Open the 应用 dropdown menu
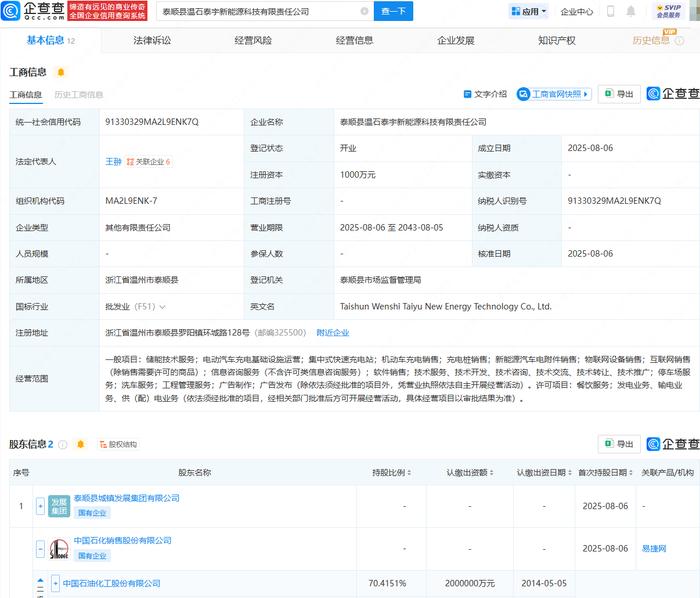 point(529,11)
